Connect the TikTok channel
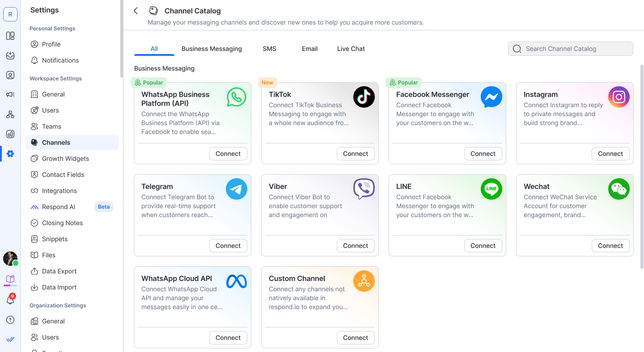 pyautogui.click(x=356, y=153)
